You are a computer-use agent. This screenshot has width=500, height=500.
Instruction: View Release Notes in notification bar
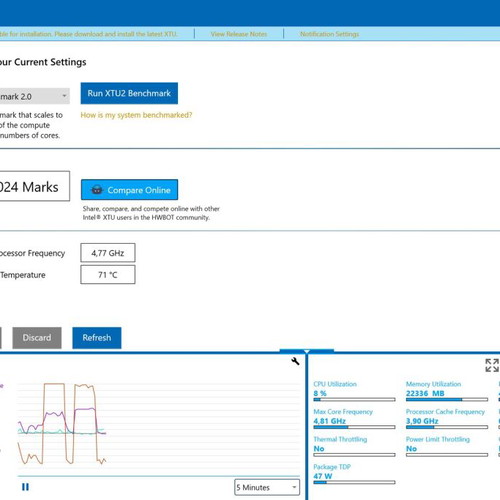click(239, 34)
